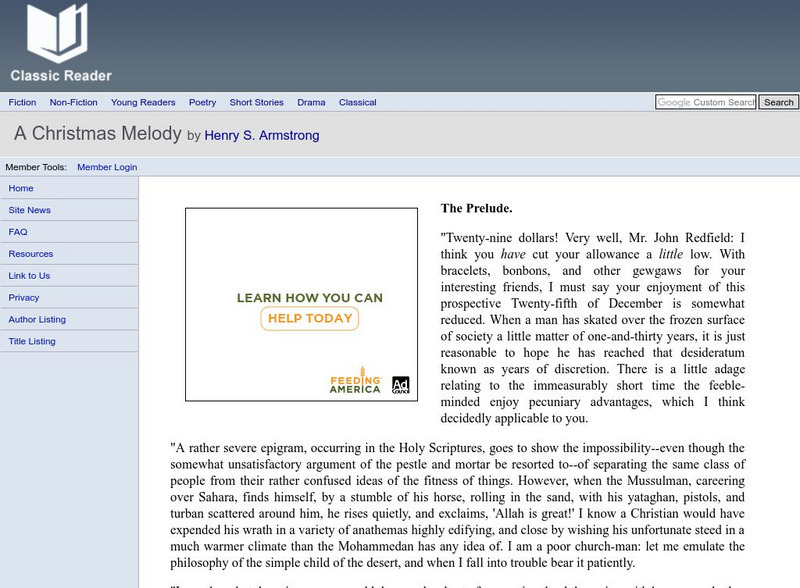Viewport: 800px width, 588px height.
Task: Open the Non-Fiction category
Action: [73, 102]
